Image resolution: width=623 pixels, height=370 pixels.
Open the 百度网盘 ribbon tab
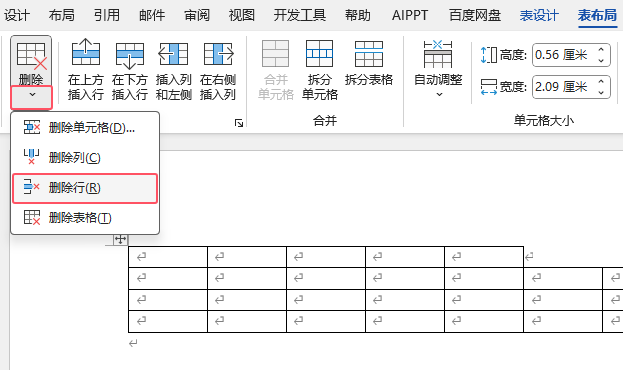(x=474, y=15)
